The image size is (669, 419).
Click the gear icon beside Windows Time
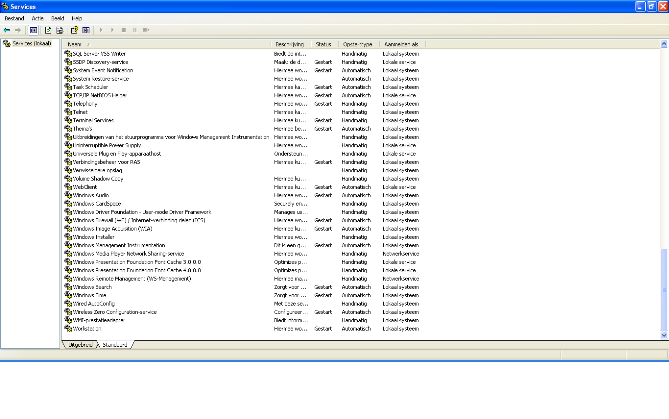(68, 295)
